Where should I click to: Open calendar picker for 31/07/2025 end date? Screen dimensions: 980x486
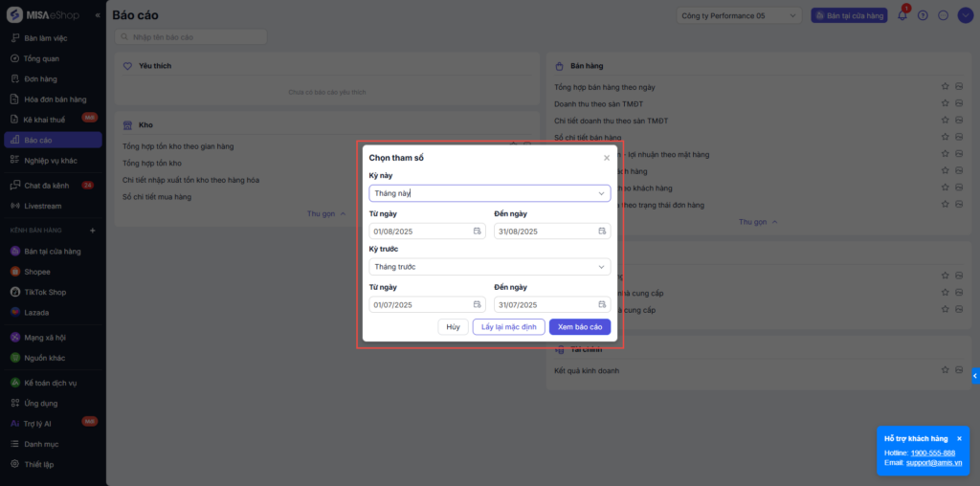602,305
